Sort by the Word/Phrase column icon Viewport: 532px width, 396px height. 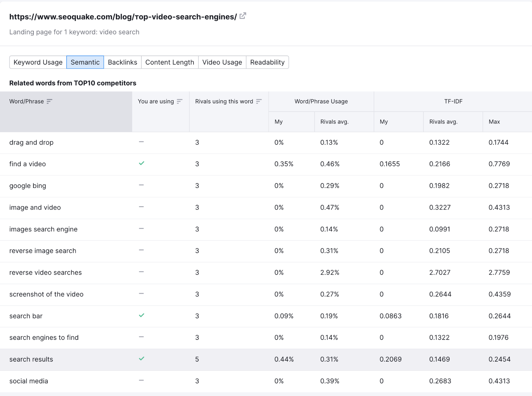pos(49,101)
